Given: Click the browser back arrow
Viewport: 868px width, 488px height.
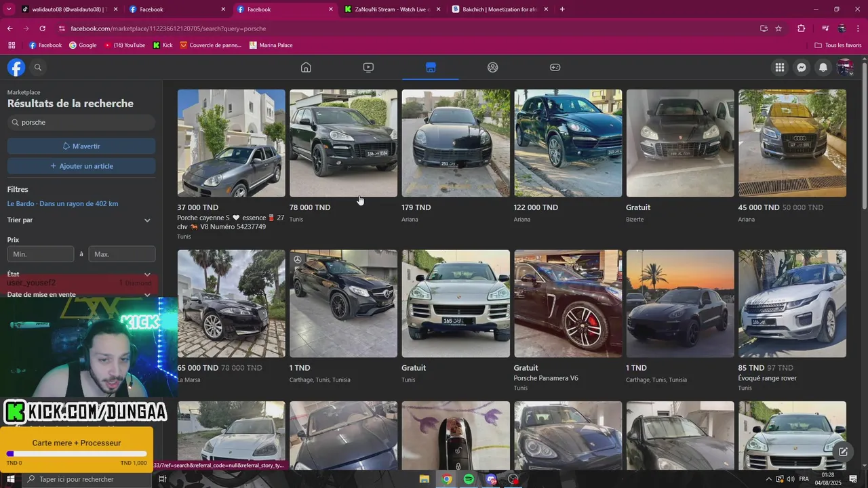Looking at the screenshot, I should 9,28.
